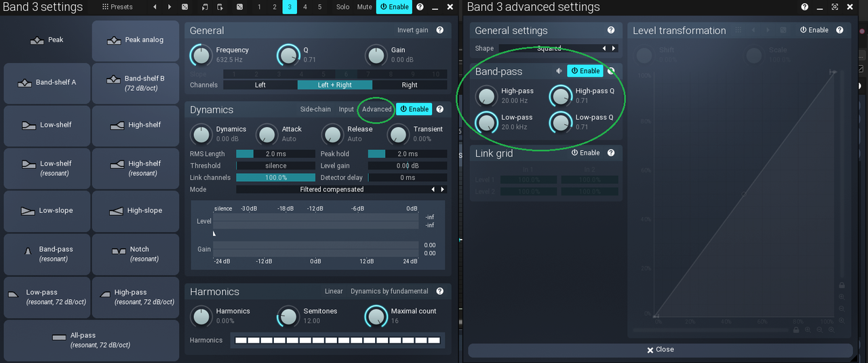This screenshot has width=868, height=363.
Task: Select Notch (resonant) filter type
Action: tap(136, 254)
